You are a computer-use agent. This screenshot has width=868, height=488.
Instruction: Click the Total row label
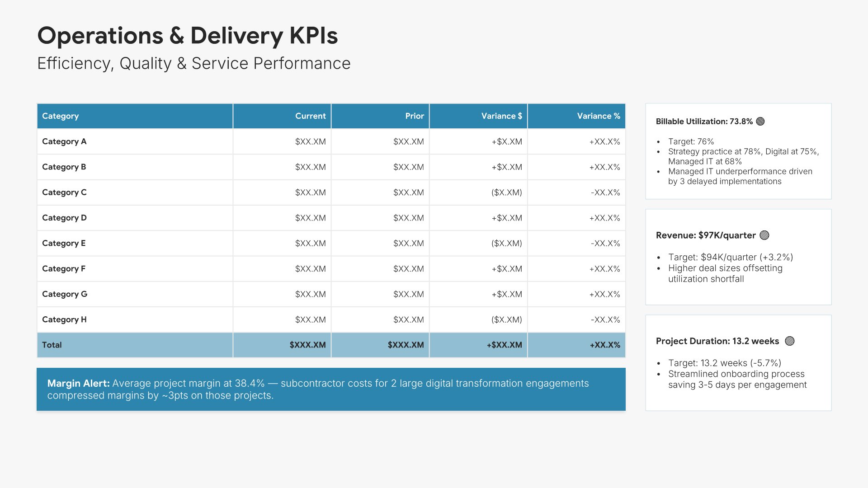tap(52, 345)
